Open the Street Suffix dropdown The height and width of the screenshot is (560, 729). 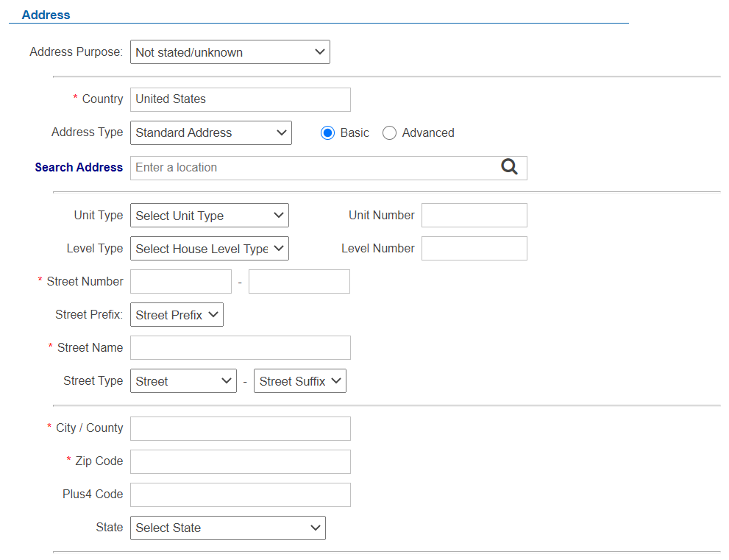pos(299,381)
